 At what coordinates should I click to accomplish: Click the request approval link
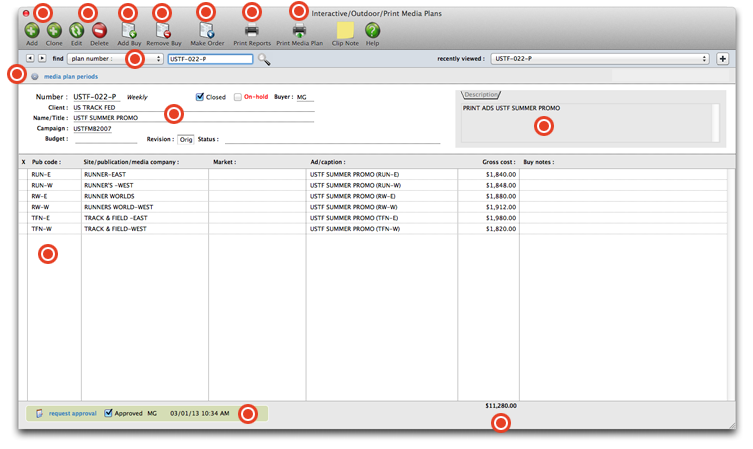[x=73, y=412]
